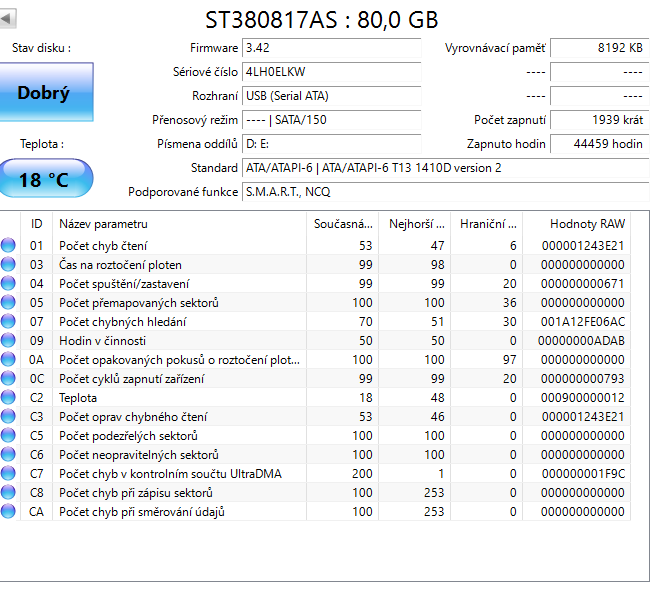Click the RAW value 000000001F9C

pos(583,473)
